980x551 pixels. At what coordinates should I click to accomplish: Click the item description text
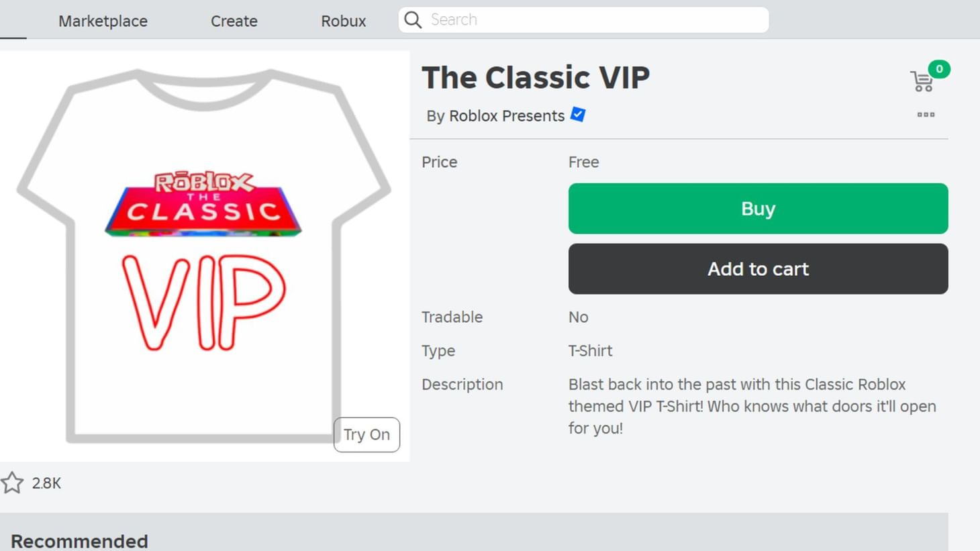[x=752, y=406]
